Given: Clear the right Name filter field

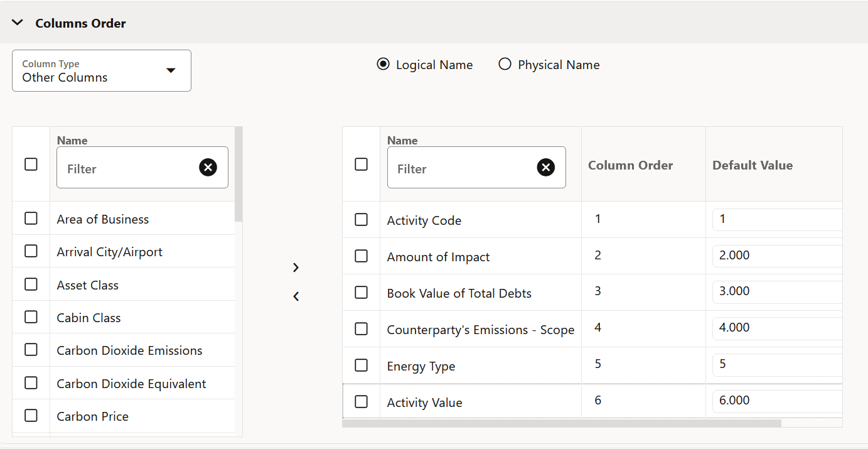Looking at the screenshot, I should tap(545, 167).
